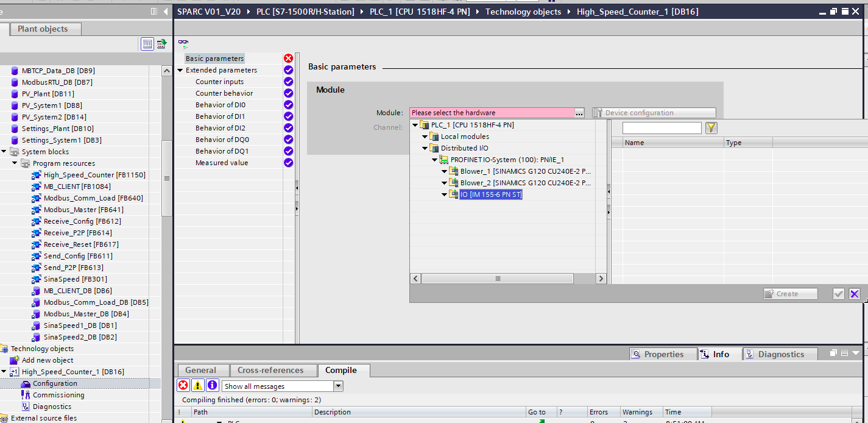Screen dimensions: 868x423
Task: Click the detail view icon in project tree toolbar
Action: (x=147, y=43)
